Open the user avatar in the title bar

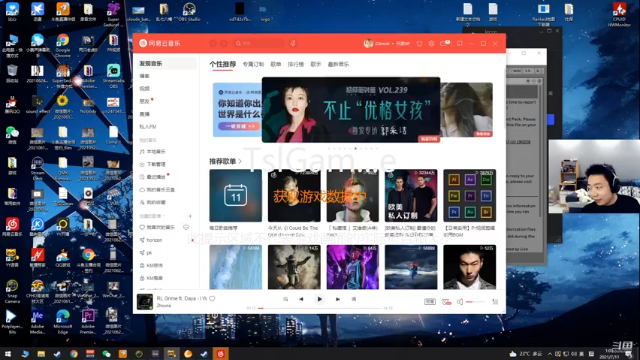[x=368, y=43]
